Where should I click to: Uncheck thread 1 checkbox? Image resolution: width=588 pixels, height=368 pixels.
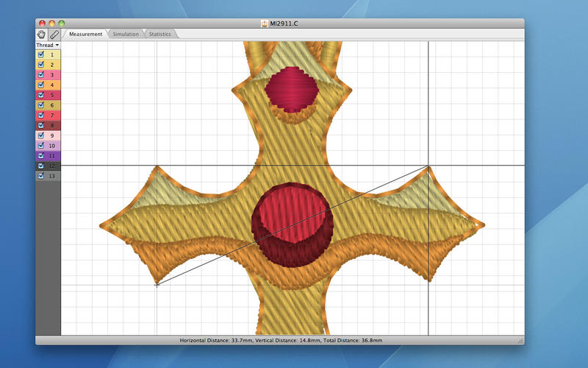point(41,54)
